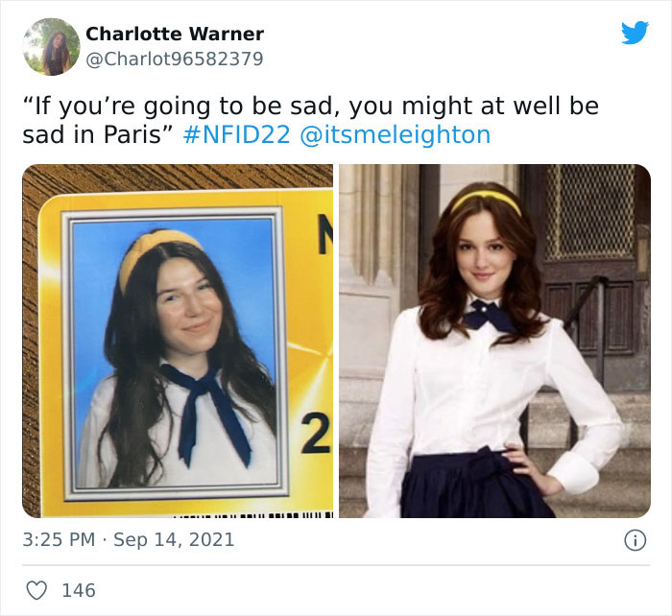Screen dimensions: 672x616
Task: Click the Sep 14, 2021 date
Action: coord(174,539)
